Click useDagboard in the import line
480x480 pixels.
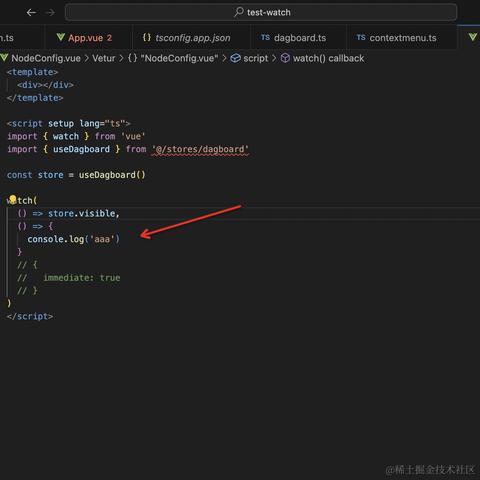tap(81, 149)
